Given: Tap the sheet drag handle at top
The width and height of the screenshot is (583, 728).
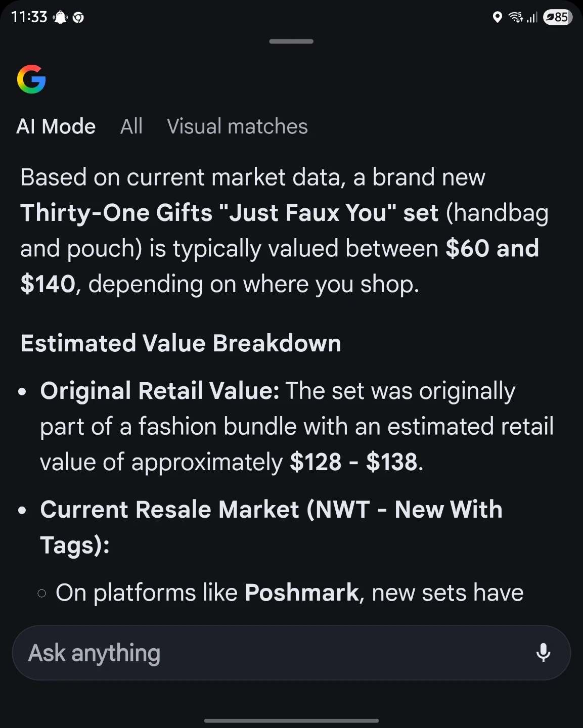Looking at the screenshot, I should 291,41.
